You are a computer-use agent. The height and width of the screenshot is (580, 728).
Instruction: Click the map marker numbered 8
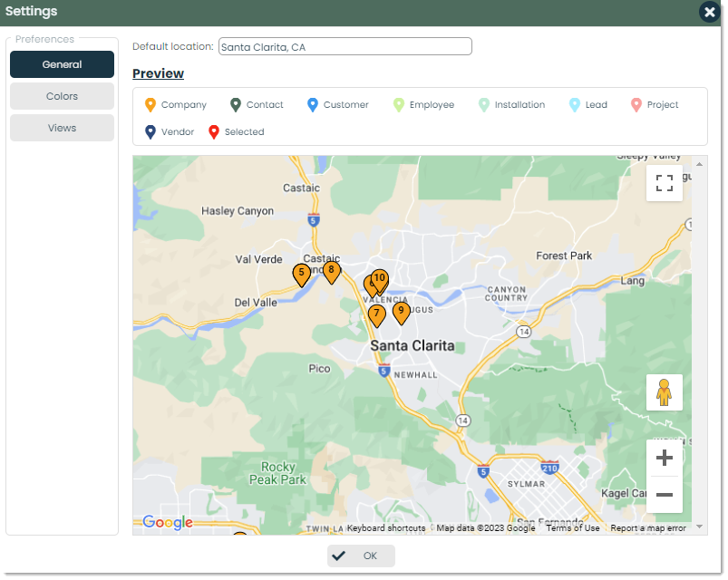[x=331, y=272]
